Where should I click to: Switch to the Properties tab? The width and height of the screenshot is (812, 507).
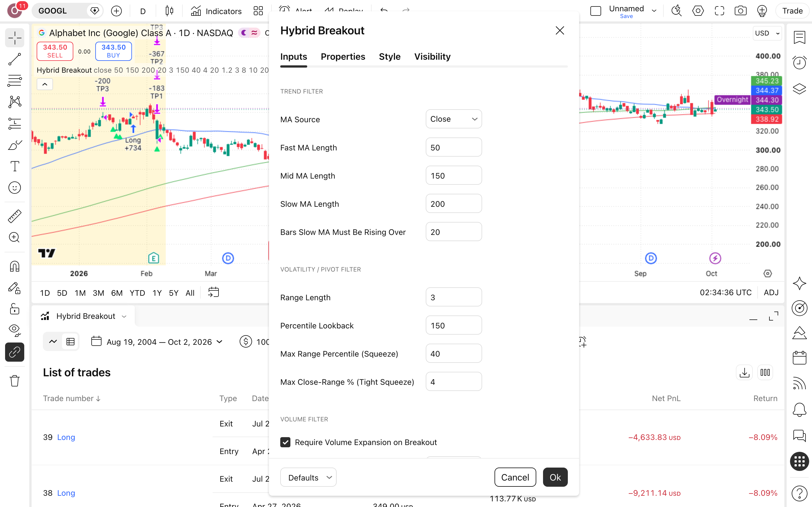[x=343, y=57]
